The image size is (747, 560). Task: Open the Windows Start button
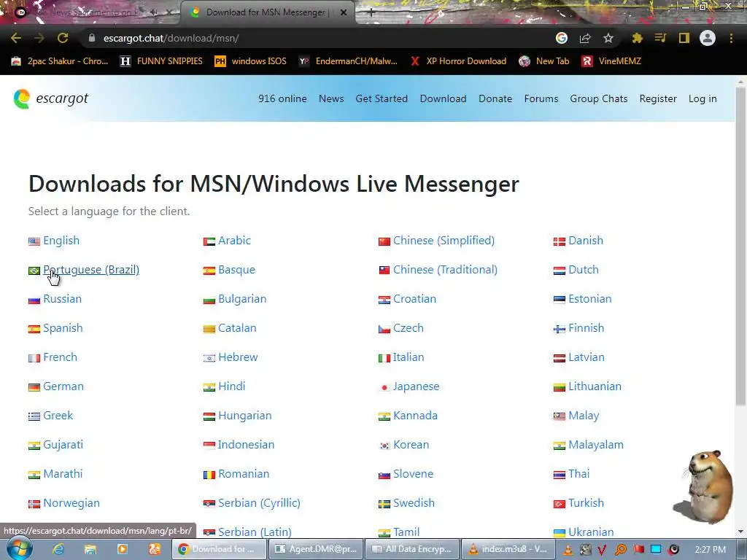[x=20, y=548]
